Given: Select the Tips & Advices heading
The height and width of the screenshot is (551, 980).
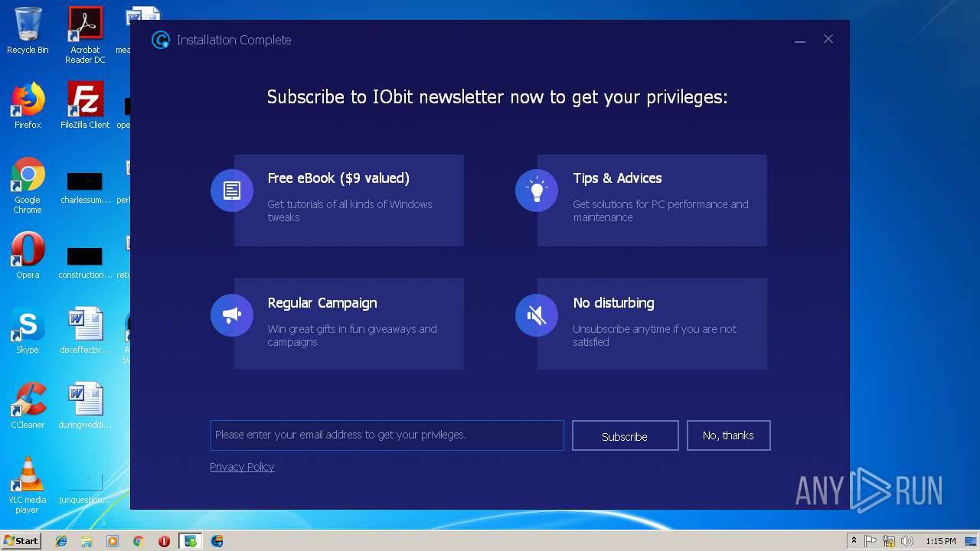Looking at the screenshot, I should [617, 178].
